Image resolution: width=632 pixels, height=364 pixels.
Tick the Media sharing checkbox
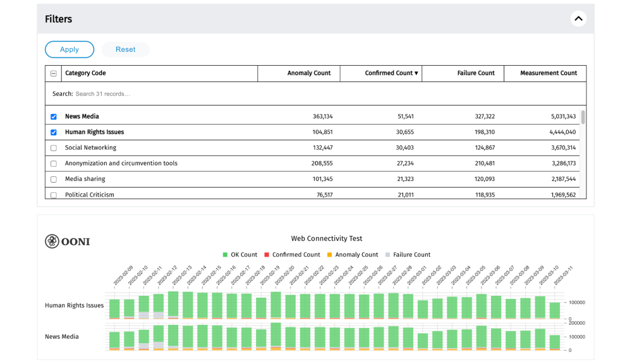pyautogui.click(x=54, y=179)
